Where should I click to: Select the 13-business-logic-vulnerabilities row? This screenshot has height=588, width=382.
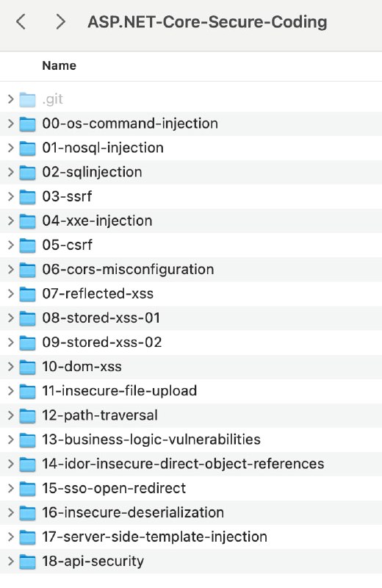(x=191, y=440)
